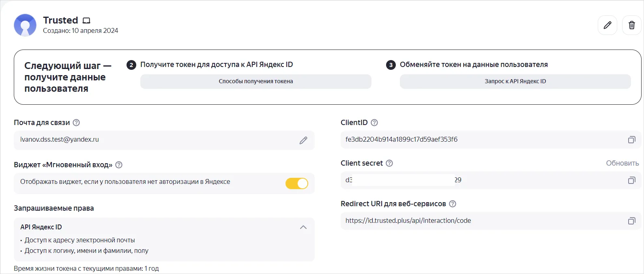Click help icon next to ClientID
This screenshot has height=274, width=644.
click(374, 123)
